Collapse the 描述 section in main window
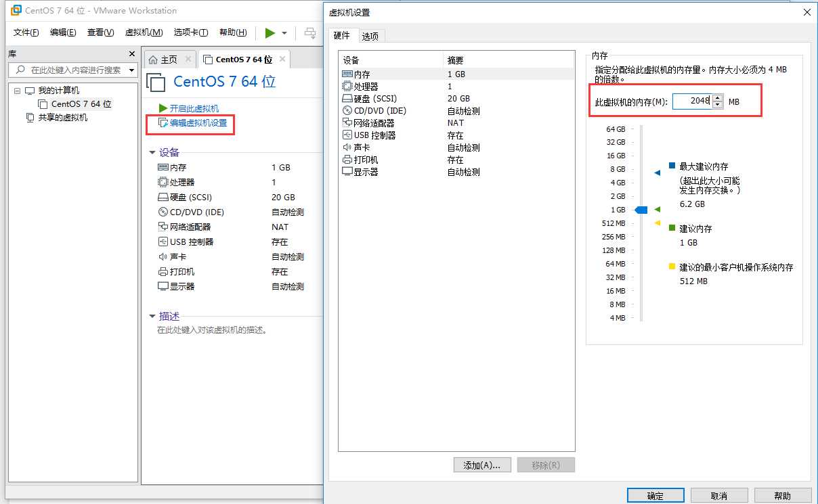 [x=152, y=316]
